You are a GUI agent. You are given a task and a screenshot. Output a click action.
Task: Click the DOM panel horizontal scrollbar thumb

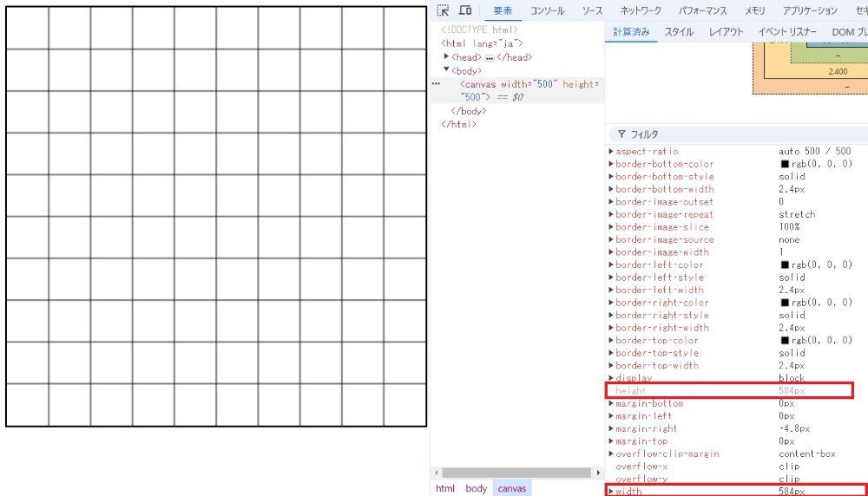coord(516,473)
